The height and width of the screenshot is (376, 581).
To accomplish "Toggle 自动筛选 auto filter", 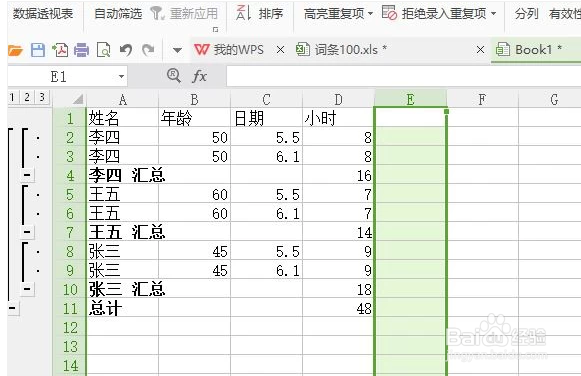I will tap(118, 14).
